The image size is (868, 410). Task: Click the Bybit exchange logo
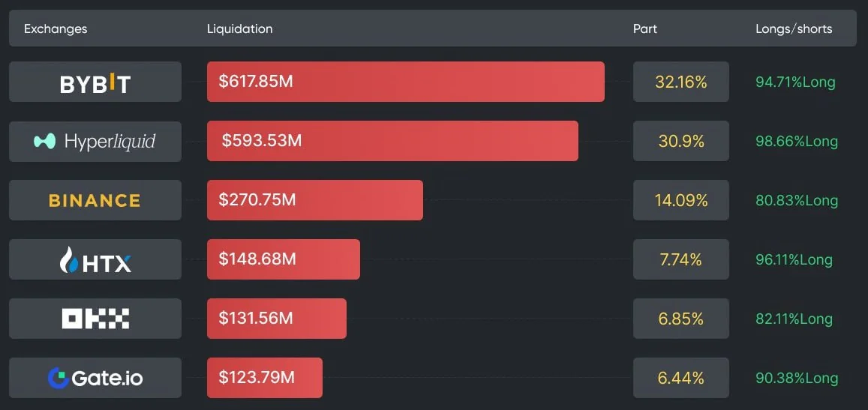tap(95, 82)
